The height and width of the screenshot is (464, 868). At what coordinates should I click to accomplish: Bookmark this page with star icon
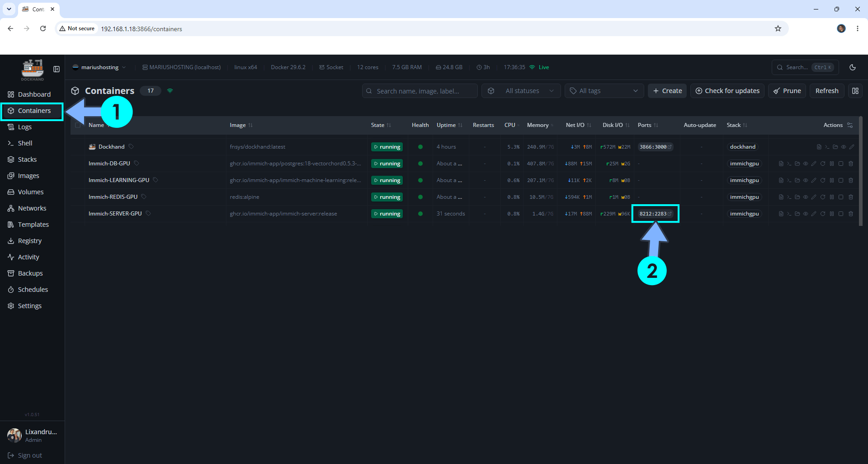click(778, 28)
